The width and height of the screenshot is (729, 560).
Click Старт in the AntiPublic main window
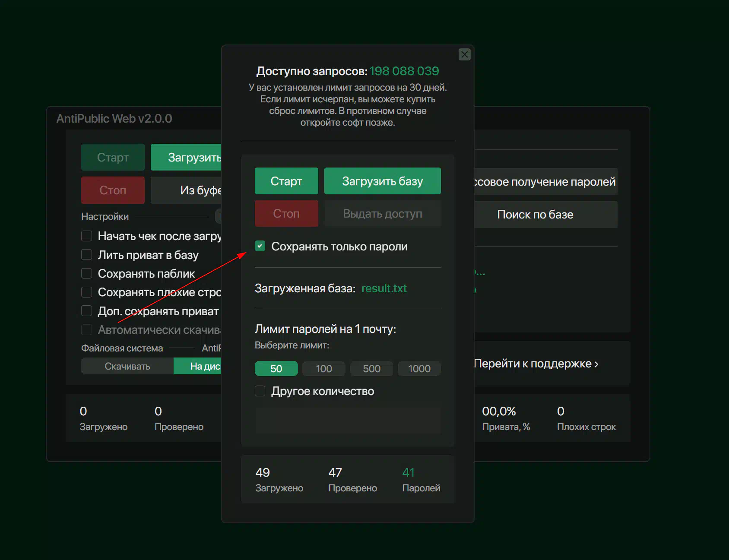(113, 157)
